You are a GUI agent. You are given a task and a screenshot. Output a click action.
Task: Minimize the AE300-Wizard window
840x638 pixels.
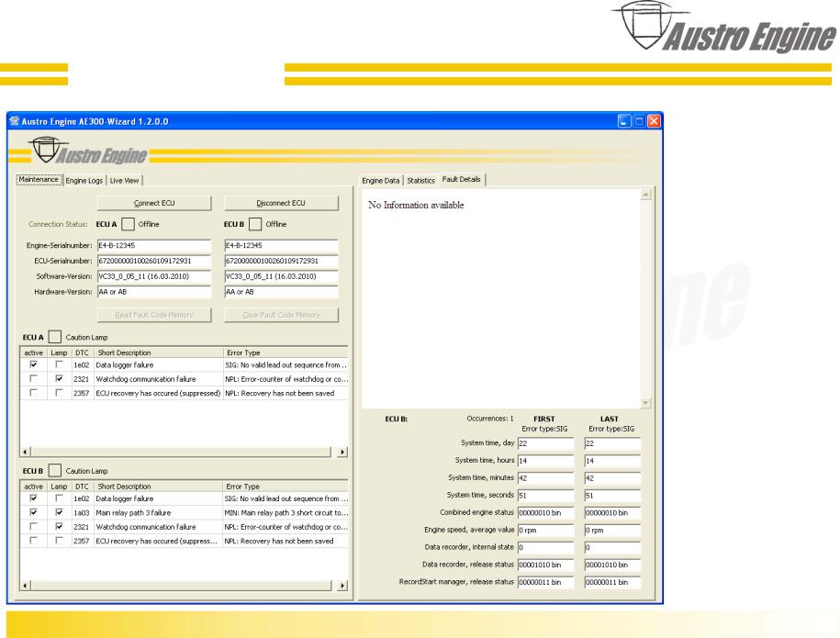coord(624,121)
